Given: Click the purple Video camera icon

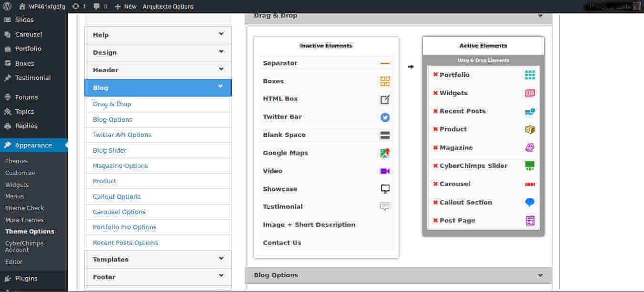Looking at the screenshot, I should click(385, 171).
